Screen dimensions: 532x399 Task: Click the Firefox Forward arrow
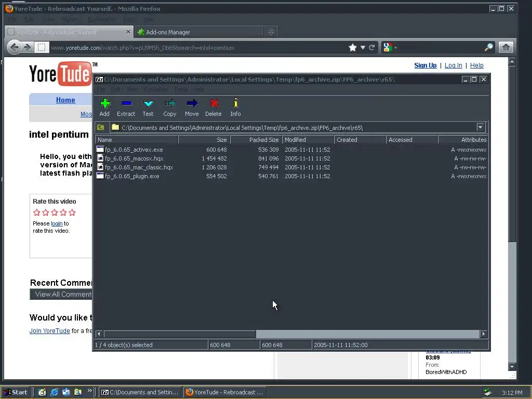point(28,47)
